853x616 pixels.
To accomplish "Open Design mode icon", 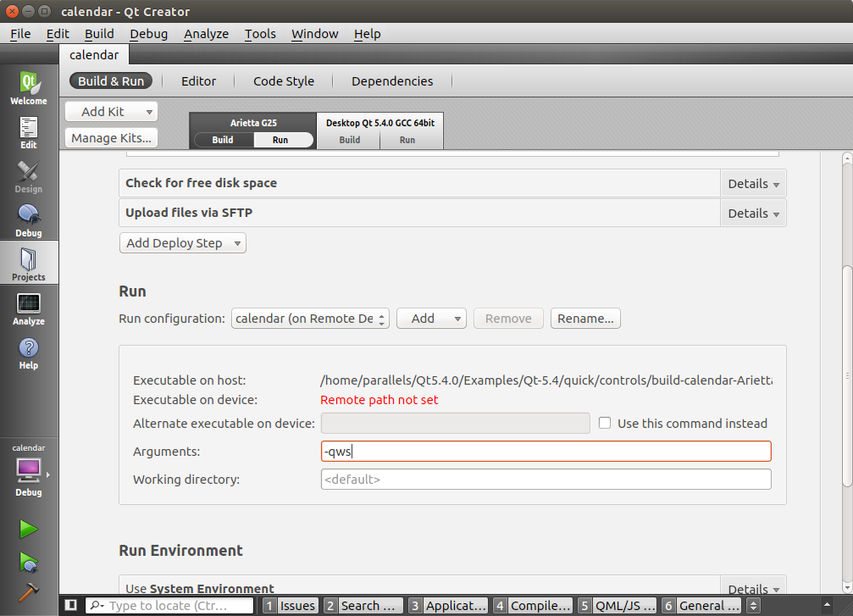I will pos(29,177).
